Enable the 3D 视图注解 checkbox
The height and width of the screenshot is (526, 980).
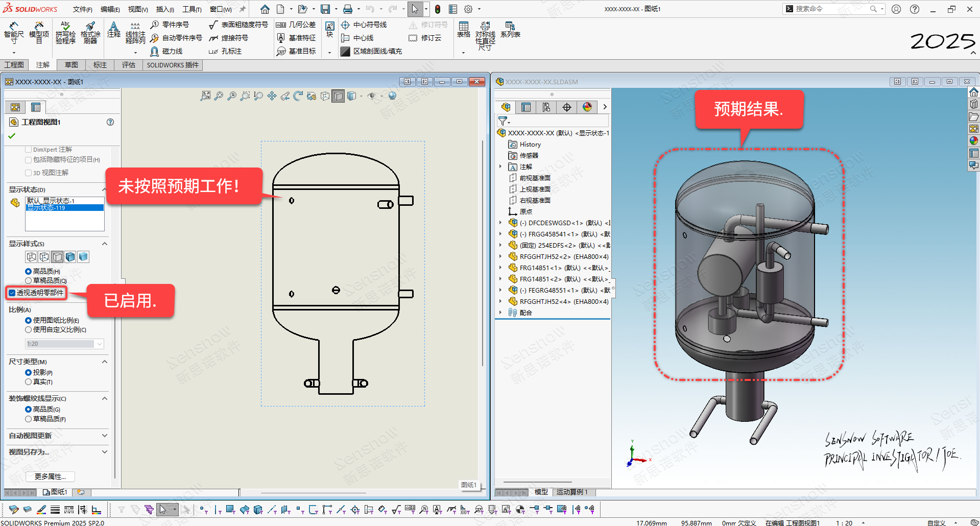(x=29, y=173)
